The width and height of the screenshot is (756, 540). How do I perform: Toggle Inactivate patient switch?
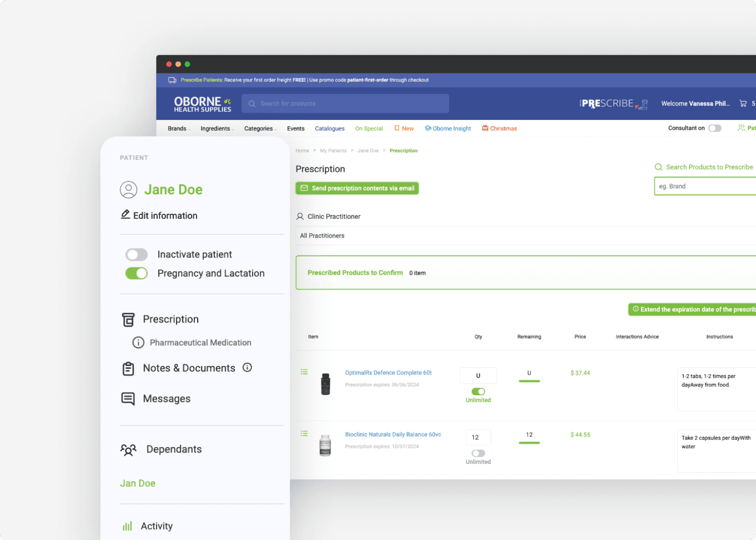(x=136, y=254)
